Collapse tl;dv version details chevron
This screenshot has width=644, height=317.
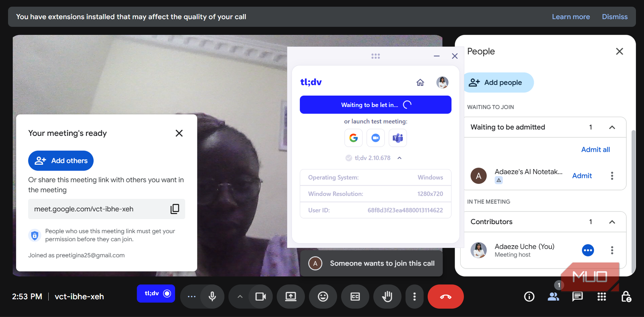399,158
